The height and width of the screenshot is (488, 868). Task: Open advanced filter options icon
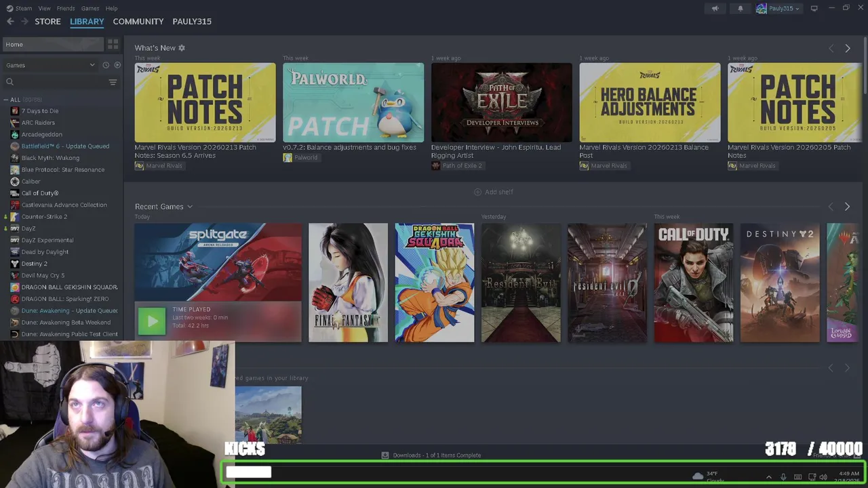click(113, 82)
